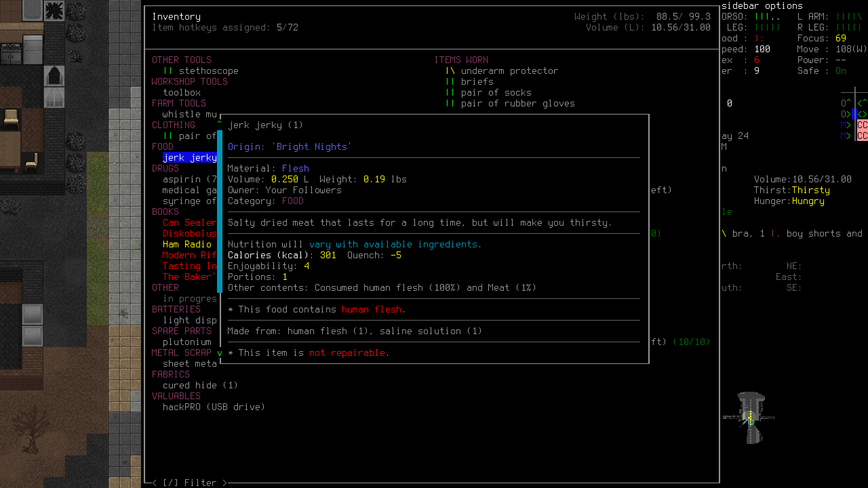Click the oven tile on the map
The width and height of the screenshot is (868, 488).
click(11, 54)
